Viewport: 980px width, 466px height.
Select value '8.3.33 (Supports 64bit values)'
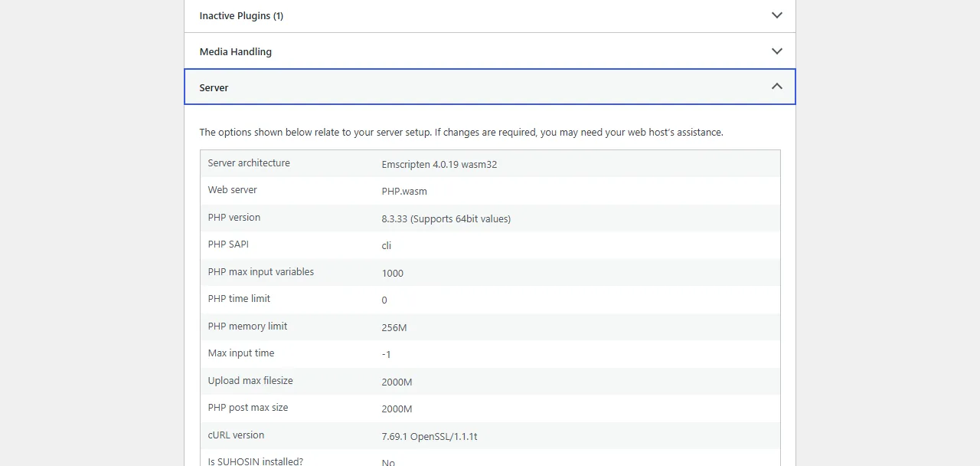(x=446, y=218)
